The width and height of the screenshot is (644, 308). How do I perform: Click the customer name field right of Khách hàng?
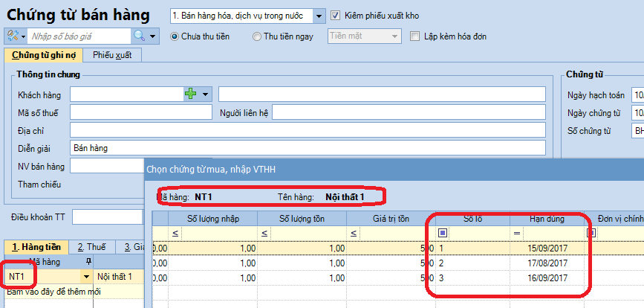tap(382, 94)
